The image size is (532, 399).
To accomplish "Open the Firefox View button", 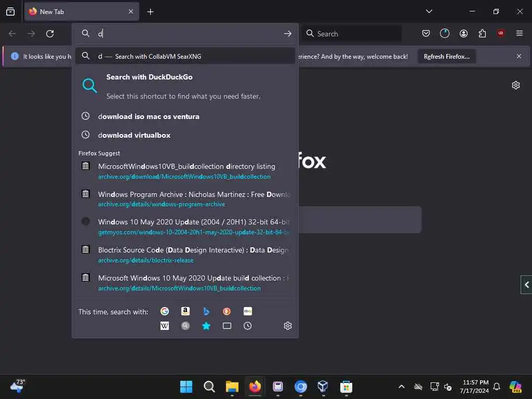I will click(10, 11).
